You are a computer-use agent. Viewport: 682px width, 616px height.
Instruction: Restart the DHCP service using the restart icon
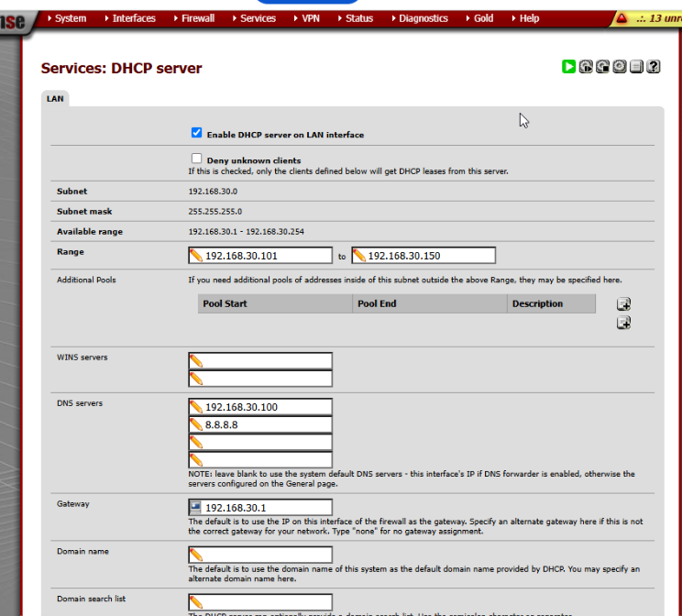point(587,67)
